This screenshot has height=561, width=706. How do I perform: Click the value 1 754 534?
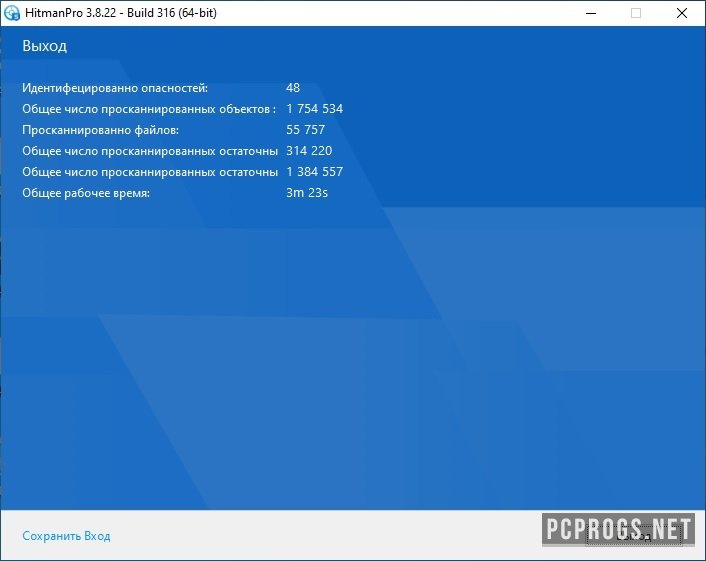(x=314, y=109)
